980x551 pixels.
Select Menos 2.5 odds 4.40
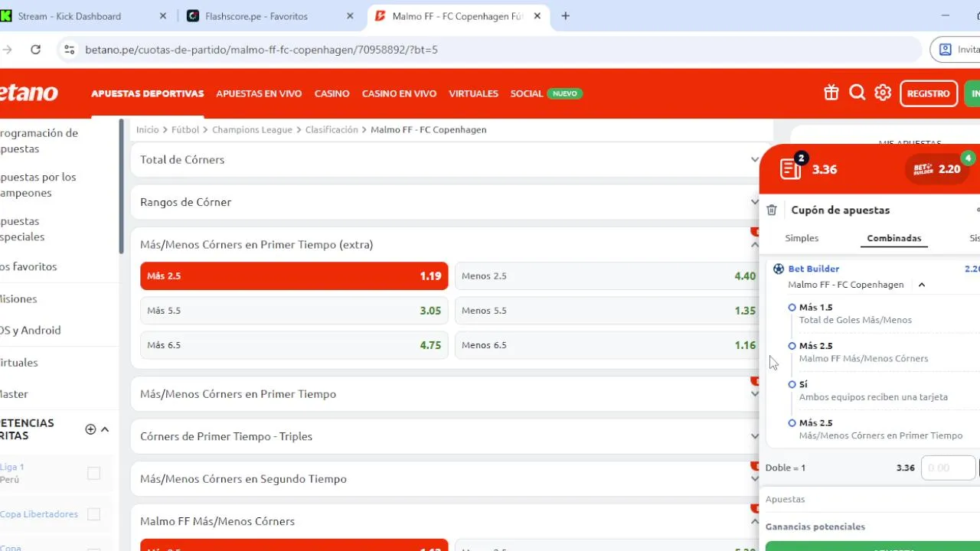point(609,276)
